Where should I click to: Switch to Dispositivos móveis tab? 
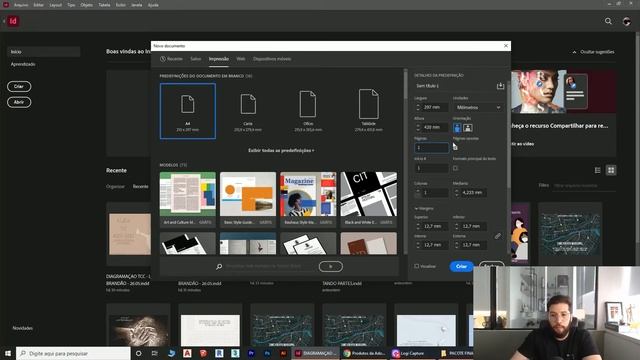coord(272,59)
